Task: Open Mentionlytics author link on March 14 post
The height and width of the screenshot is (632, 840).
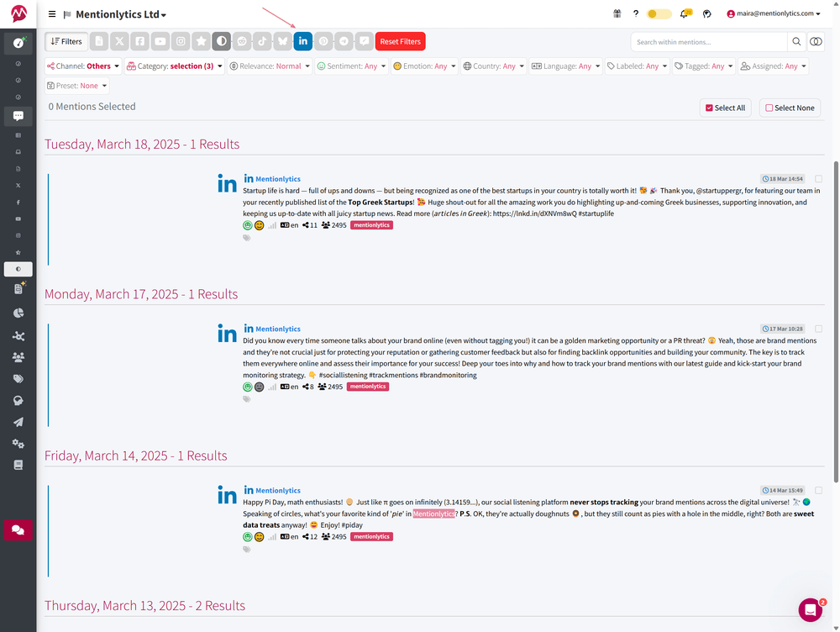Action: pyautogui.click(x=277, y=491)
